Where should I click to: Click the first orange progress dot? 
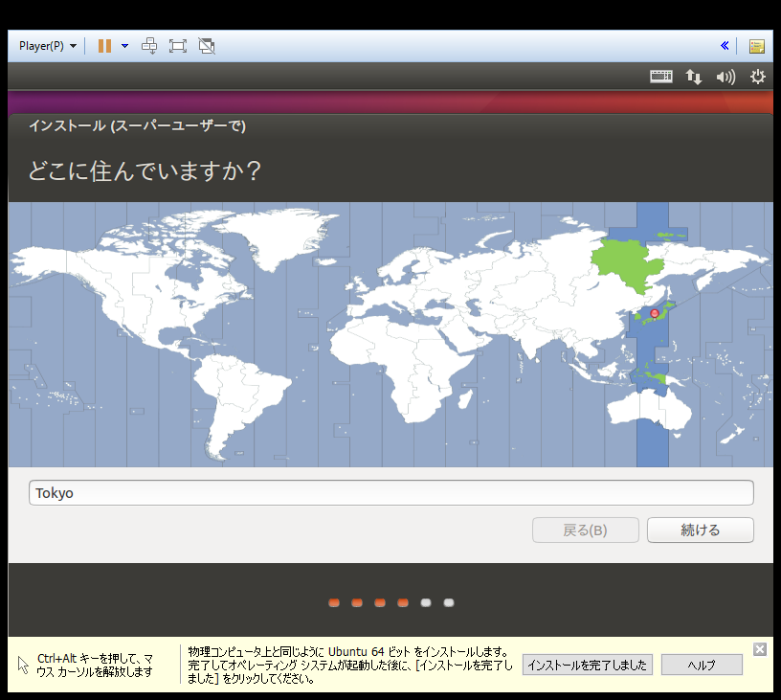tap(334, 603)
